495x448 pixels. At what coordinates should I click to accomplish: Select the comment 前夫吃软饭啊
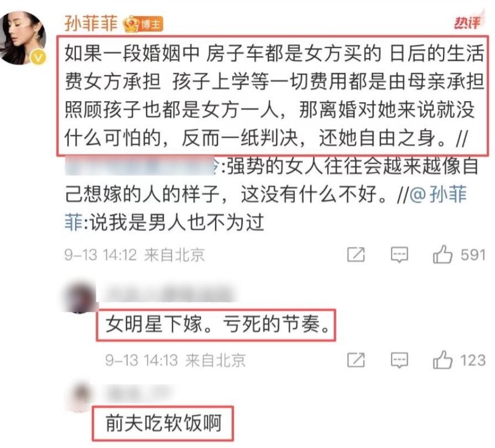pos(163,423)
